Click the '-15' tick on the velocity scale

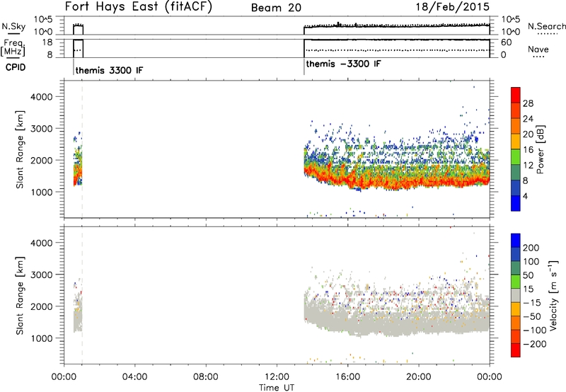coord(532,302)
